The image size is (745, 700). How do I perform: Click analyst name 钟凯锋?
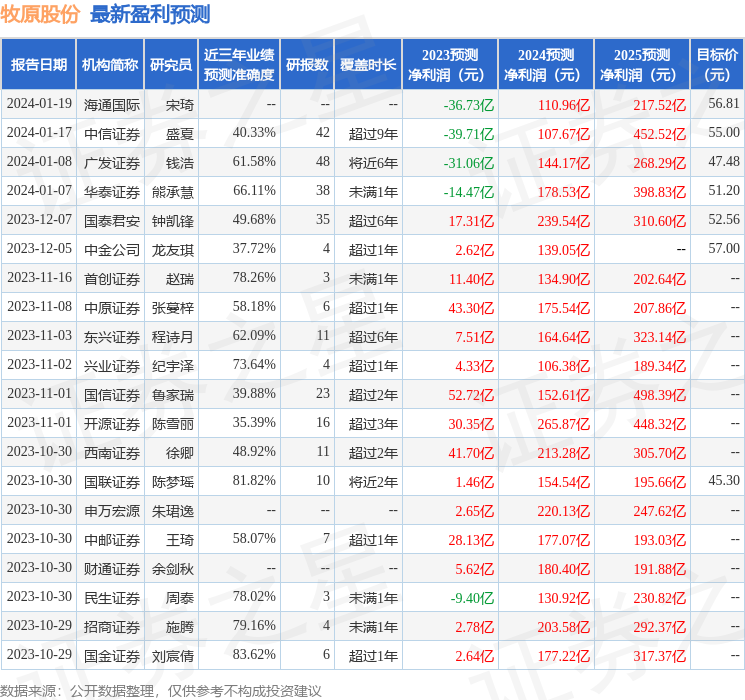click(x=173, y=221)
